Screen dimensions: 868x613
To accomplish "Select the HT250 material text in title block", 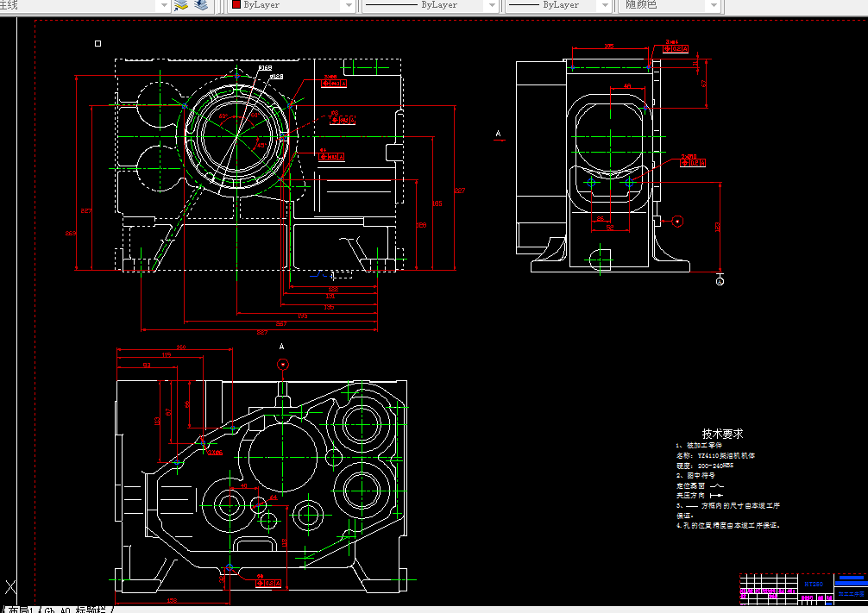I will tap(814, 585).
